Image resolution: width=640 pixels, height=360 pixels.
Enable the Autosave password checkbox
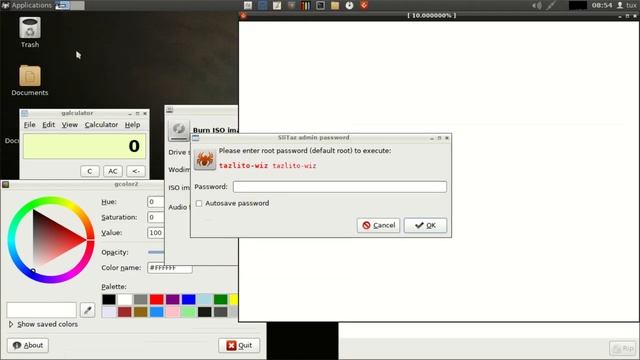tap(199, 203)
